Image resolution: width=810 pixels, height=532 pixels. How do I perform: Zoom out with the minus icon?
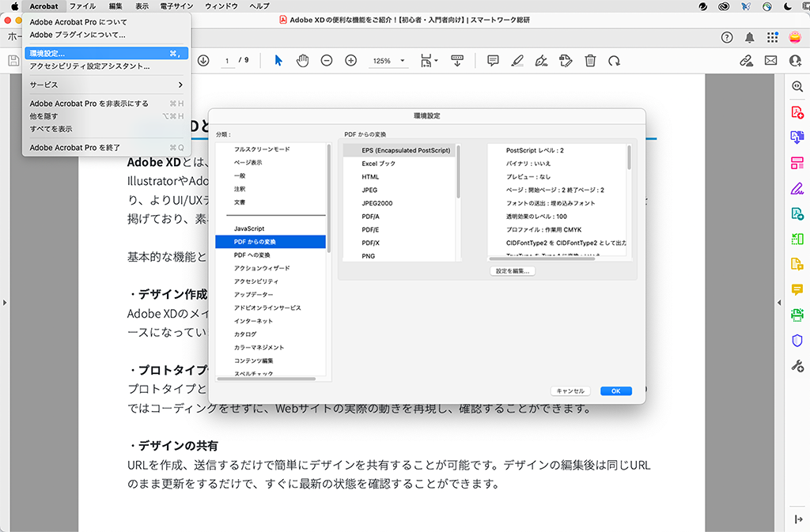327,61
